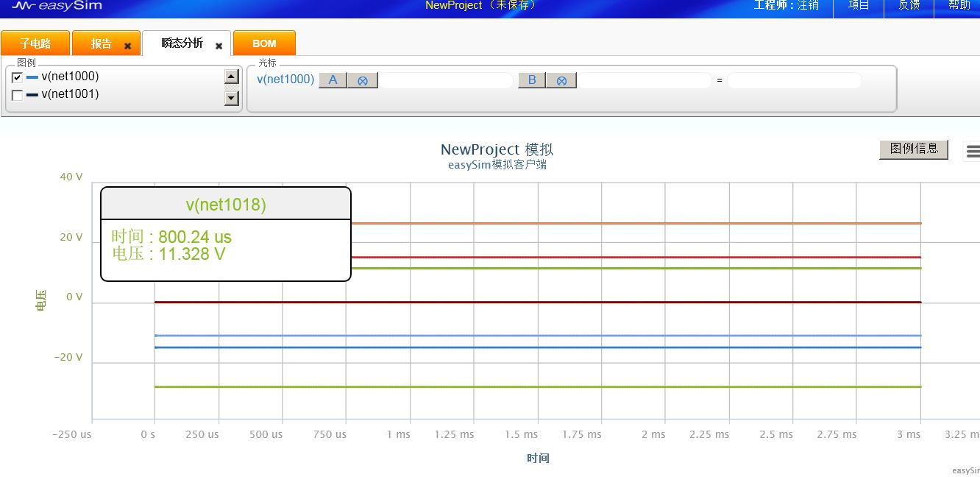The height and width of the screenshot is (477, 980).
Task: Click the v(net1018) tooltip header
Action: pyautogui.click(x=226, y=205)
